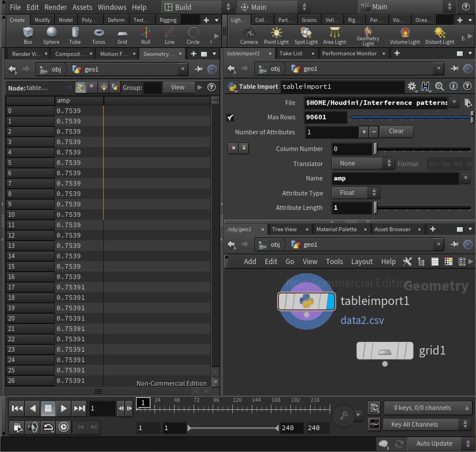This screenshot has width=476, height=452.
Task: Adjust the Max Rows slider
Action: click(411, 117)
